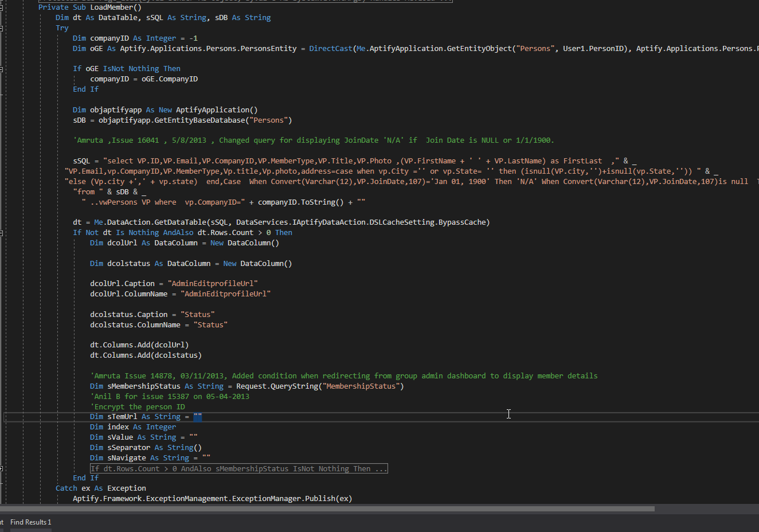The image size is (759, 532).
Task: Click the horizontal scrollbar thumb under the editor
Action: click(x=327, y=508)
